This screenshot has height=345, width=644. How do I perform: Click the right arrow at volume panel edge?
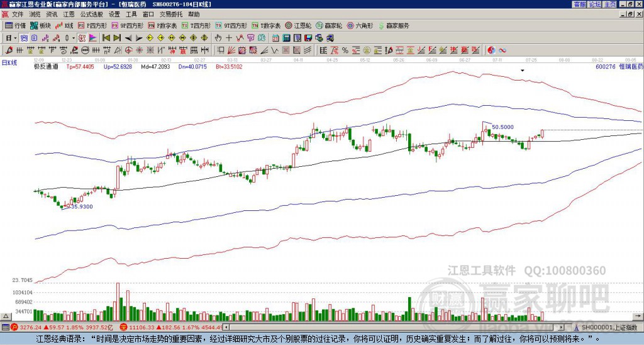pyautogui.click(x=639, y=316)
